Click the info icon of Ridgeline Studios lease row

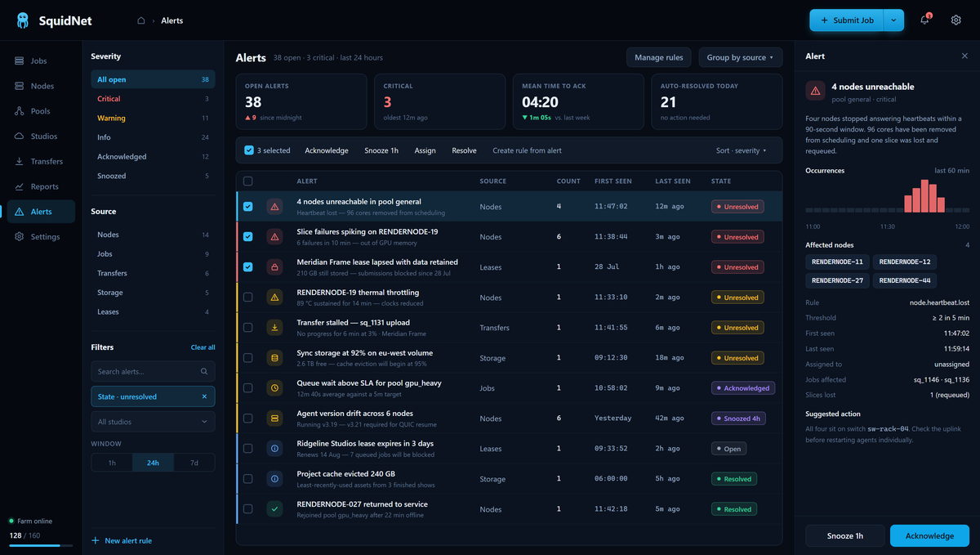(x=274, y=449)
